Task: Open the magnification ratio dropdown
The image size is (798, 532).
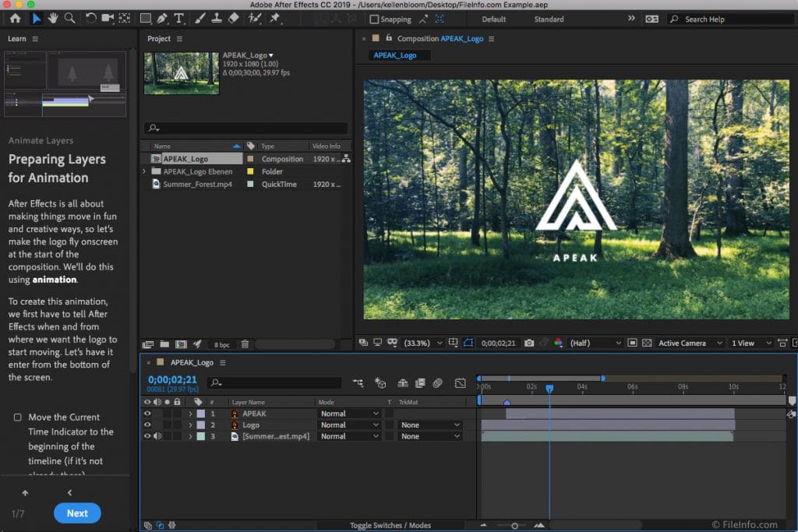Action: [419, 342]
